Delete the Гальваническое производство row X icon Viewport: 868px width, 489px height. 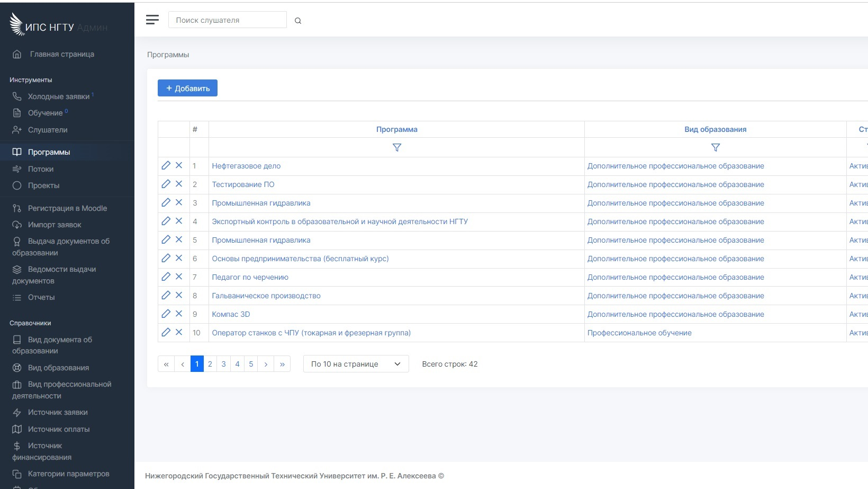179,295
